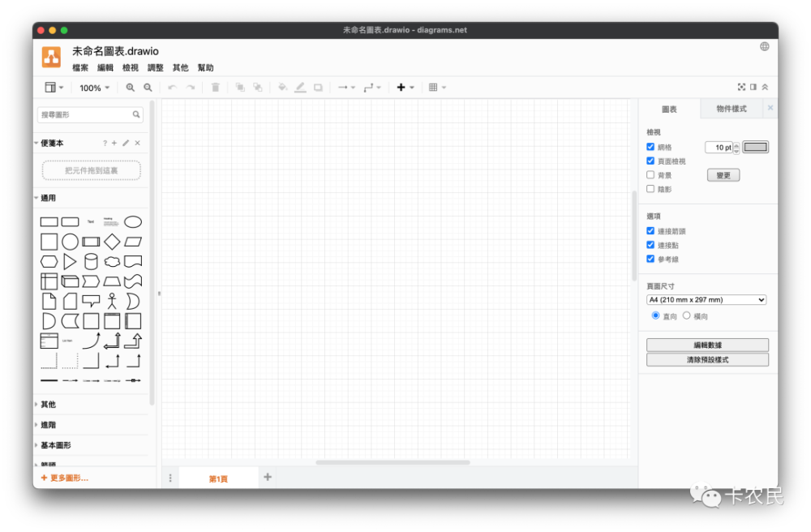Screen dimensions: 811x532
Task: Open the 其他 extras menu in menu bar
Action: click(181, 68)
